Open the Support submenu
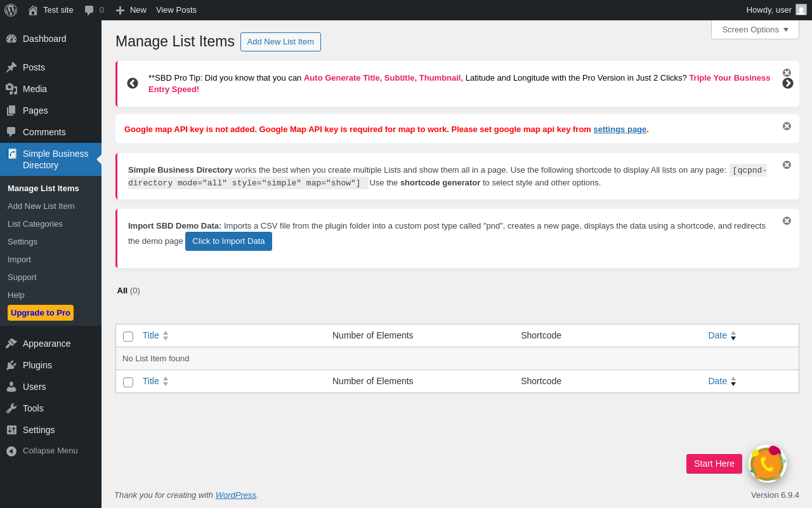The width and height of the screenshot is (812, 508). [22, 277]
